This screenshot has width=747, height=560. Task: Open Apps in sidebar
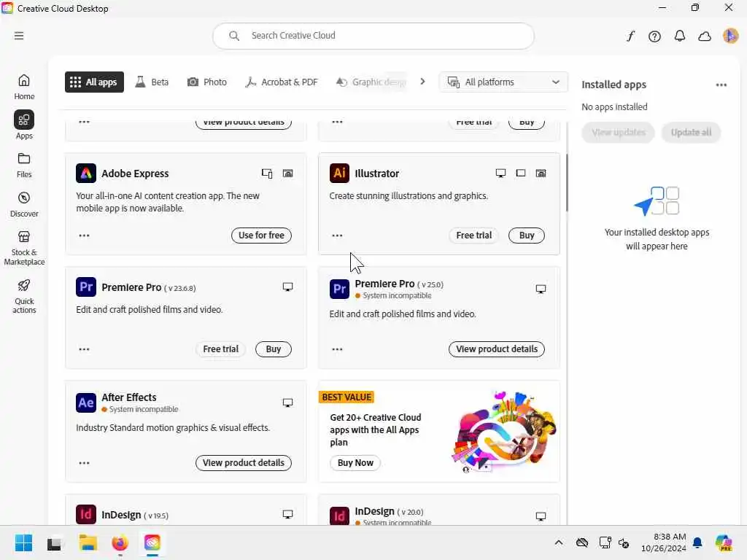(24, 125)
